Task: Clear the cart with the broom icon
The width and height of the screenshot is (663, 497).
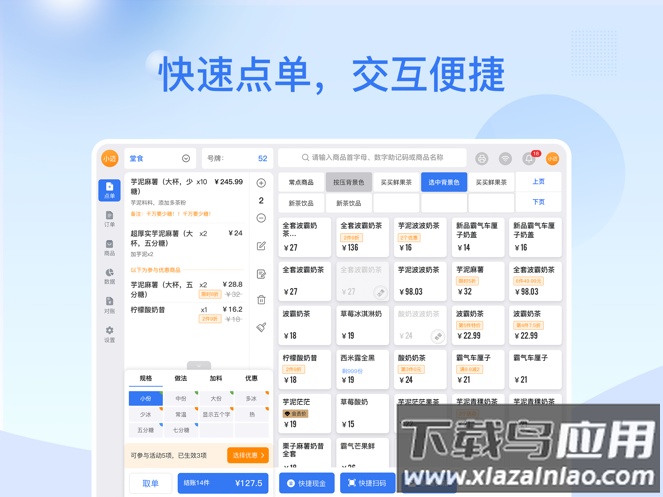Action: point(261,327)
